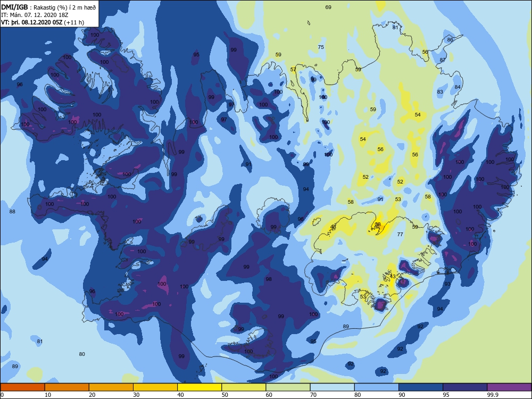
Task: Click the map value '86' in northeast
Action: (450, 40)
